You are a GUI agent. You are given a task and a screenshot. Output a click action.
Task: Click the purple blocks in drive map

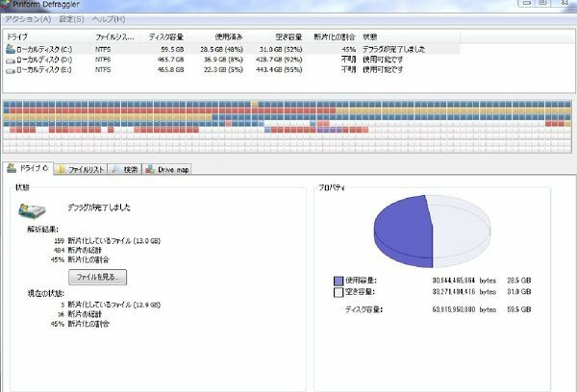coord(329,130)
